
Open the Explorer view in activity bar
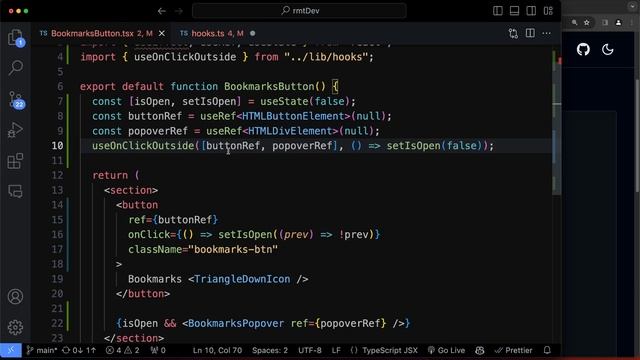click(x=16, y=38)
